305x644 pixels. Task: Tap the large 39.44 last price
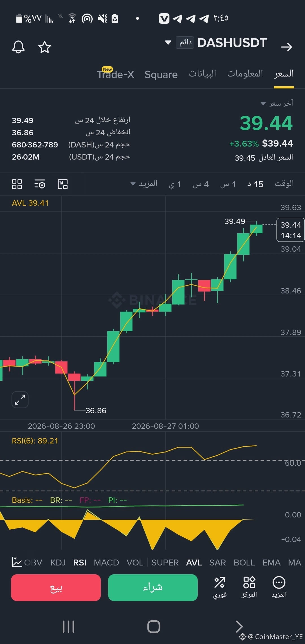click(x=266, y=123)
